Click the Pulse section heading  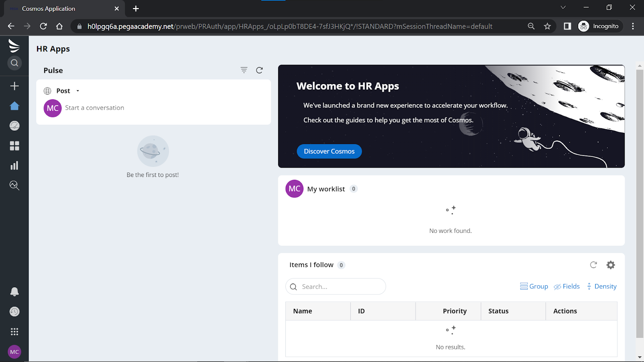(x=53, y=70)
